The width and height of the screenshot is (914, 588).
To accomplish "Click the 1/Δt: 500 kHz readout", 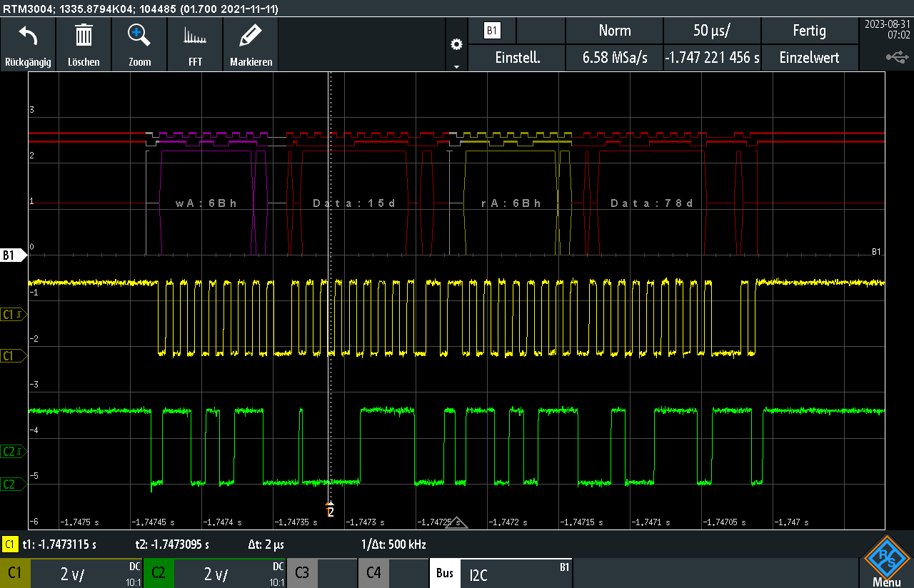I will (393, 544).
